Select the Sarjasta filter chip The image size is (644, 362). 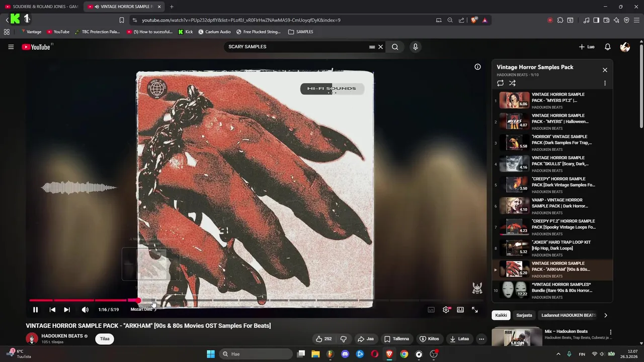pyautogui.click(x=524, y=315)
